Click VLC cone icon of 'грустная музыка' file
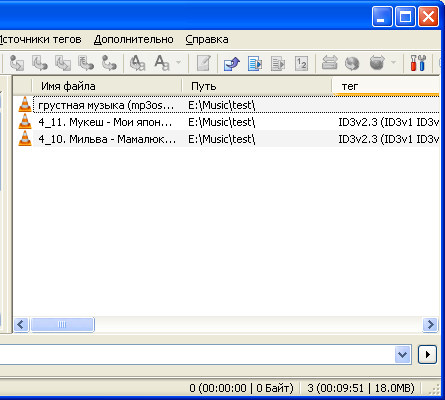Image resolution: width=445 pixels, height=400 pixels. pyautogui.click(x=25, y=104)
